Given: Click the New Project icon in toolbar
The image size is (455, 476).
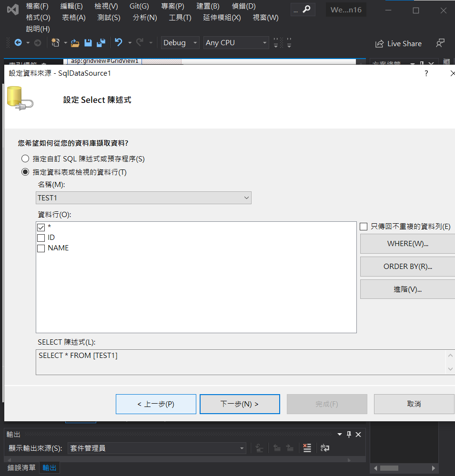Looking at the screenshot, I should tap(55, 43).
